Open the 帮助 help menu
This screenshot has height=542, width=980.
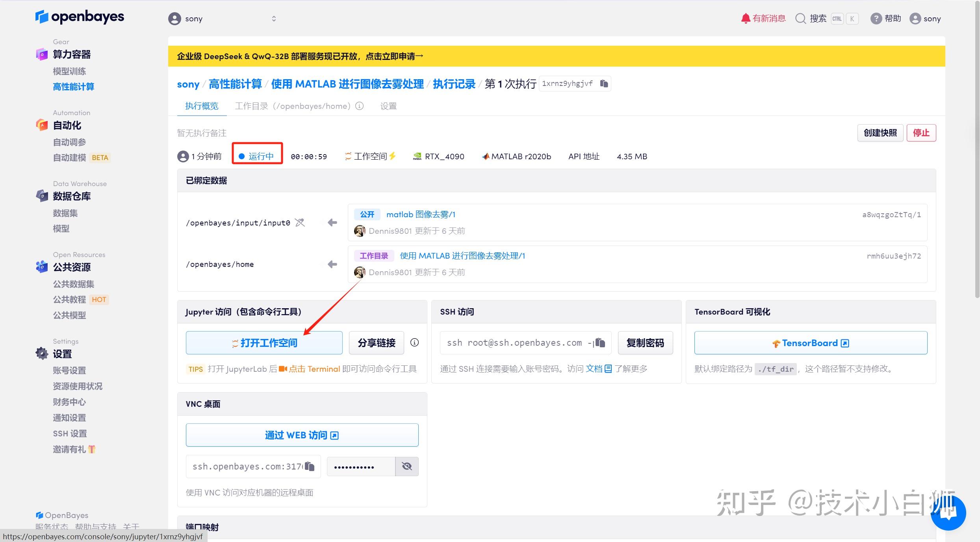(885, 19)
